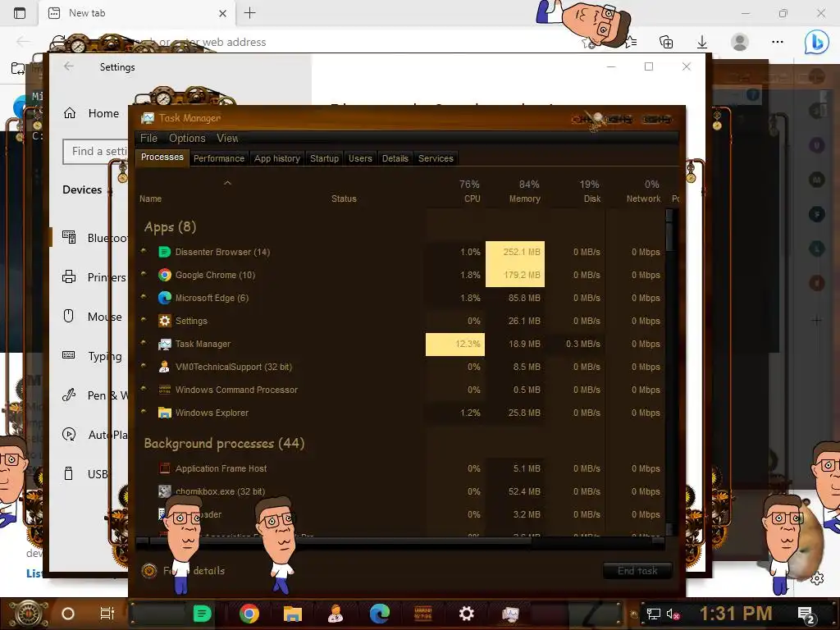This screenshot has width=840, height=630.
Task: Switch to the Users tab
Action: [x=360, y=158]
